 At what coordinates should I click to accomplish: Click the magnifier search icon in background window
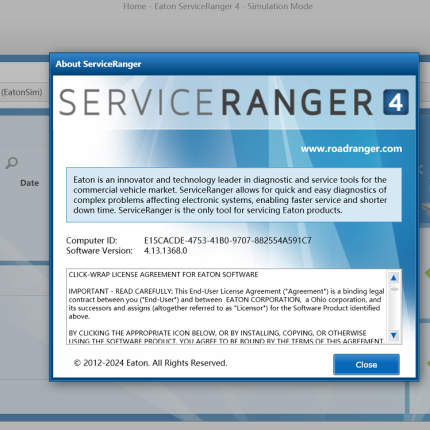point(12,163)
